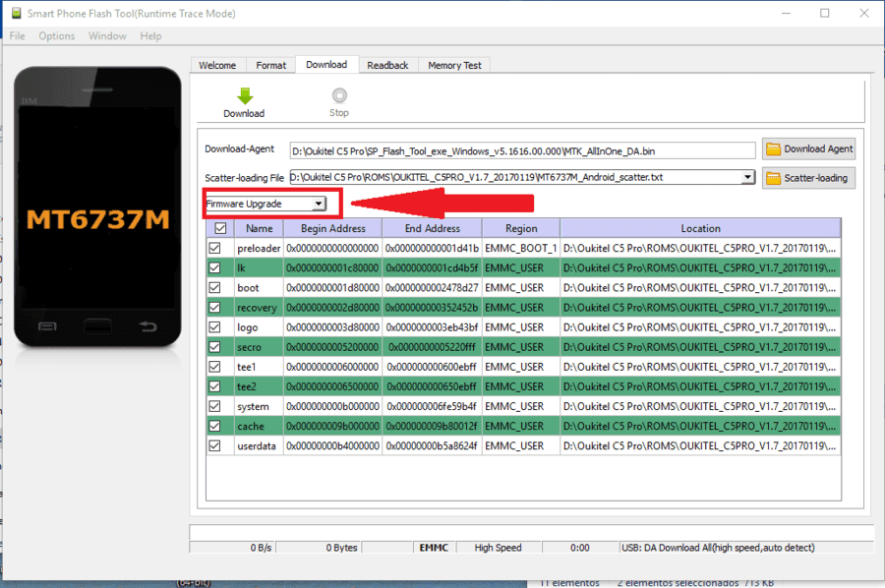Viewport: 885px width, 588px height.
Task: Click the Scatter-loading folder button
Action: pos(809,178)
